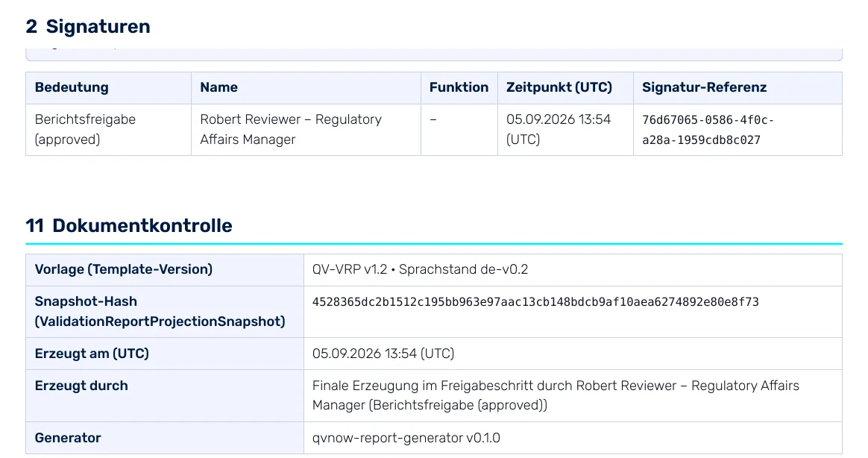Screen dimensions: 868x458
Task: Click the 'Signatur-Referenz' column header
Action: point(704,87)
